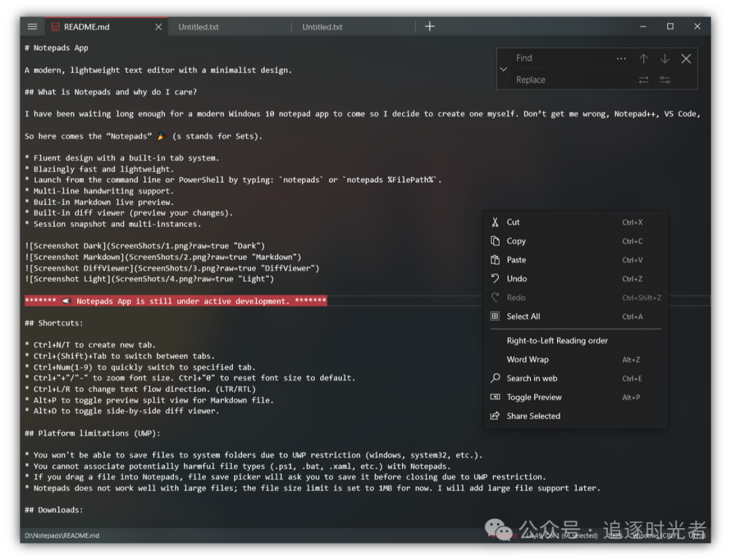
Task: Toggle Word Wrap in context menu
Action: coord(576,360)
